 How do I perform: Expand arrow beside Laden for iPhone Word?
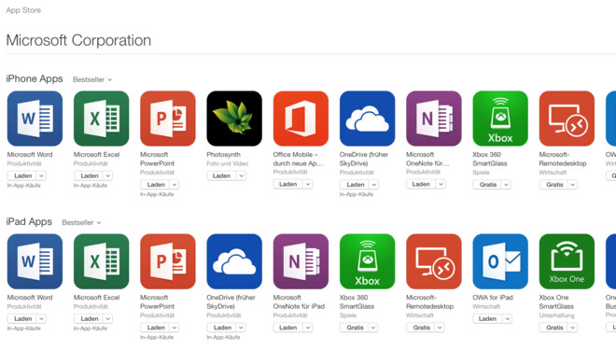point(42,175)
